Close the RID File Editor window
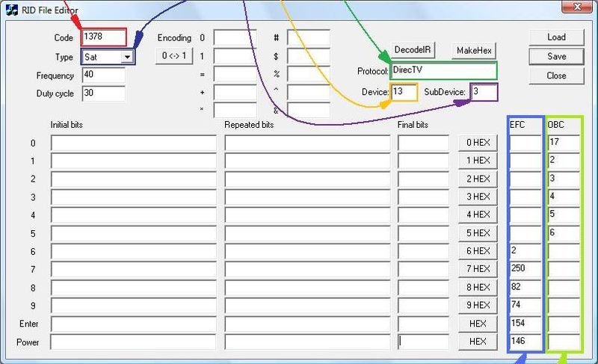Viewport: 598px width, 364px height. pos(578,9)
